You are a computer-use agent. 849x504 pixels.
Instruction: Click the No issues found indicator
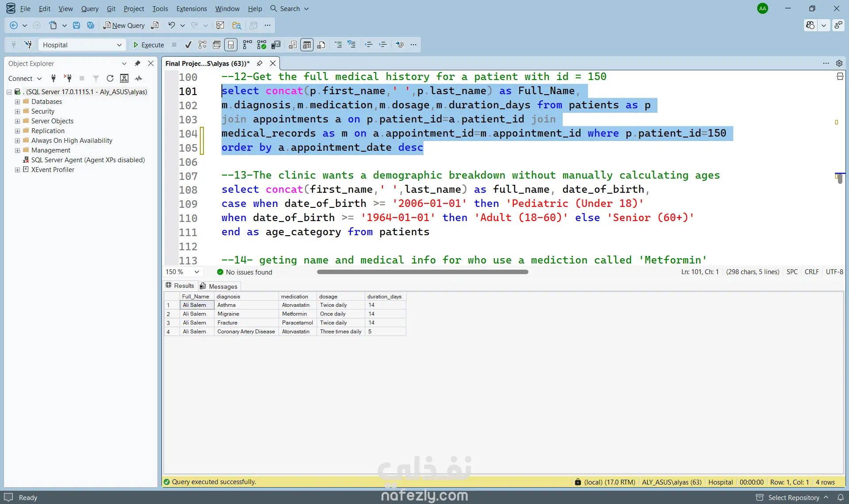click(245, 272)
